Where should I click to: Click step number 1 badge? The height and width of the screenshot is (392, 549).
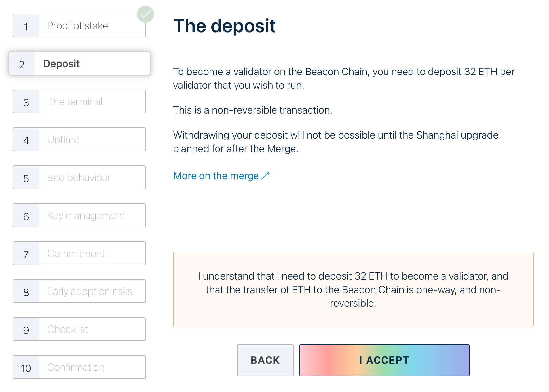pyautogui.click(x=26, y=26)
